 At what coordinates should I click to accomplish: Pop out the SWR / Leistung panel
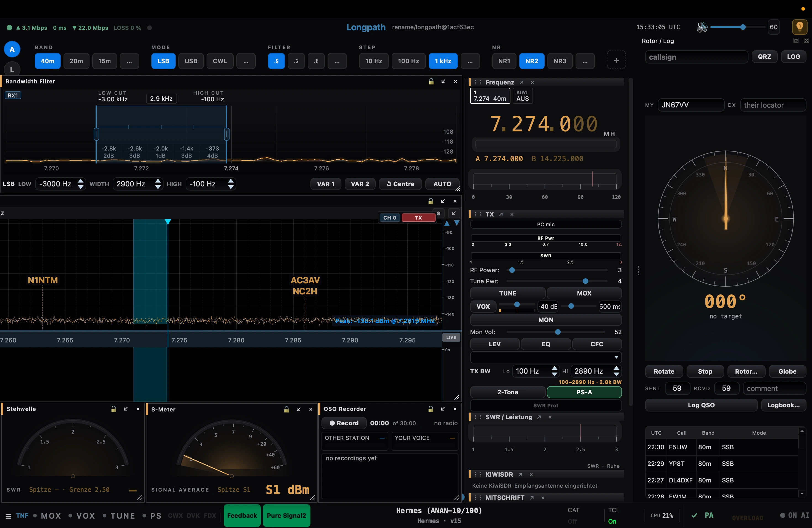click(539, 417)
